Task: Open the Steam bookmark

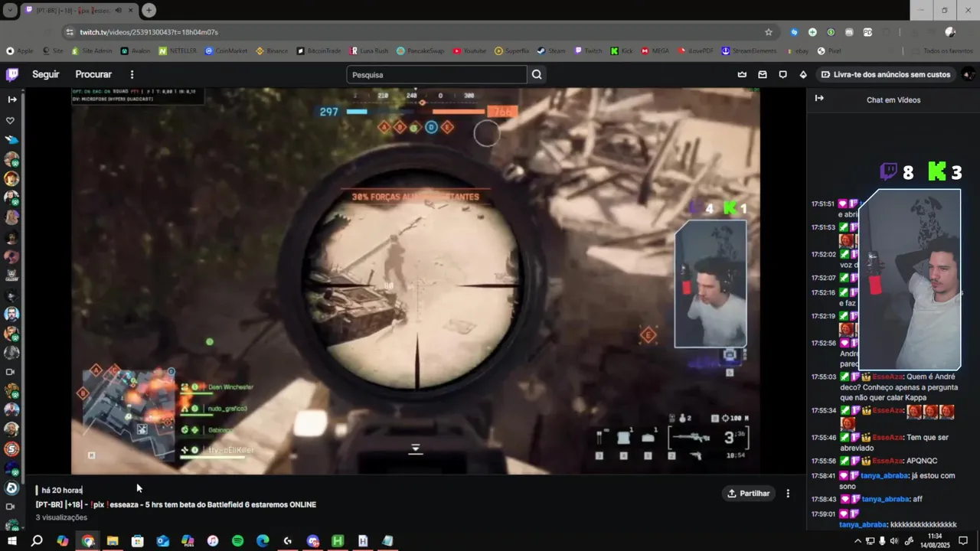Action: [551, 51]
